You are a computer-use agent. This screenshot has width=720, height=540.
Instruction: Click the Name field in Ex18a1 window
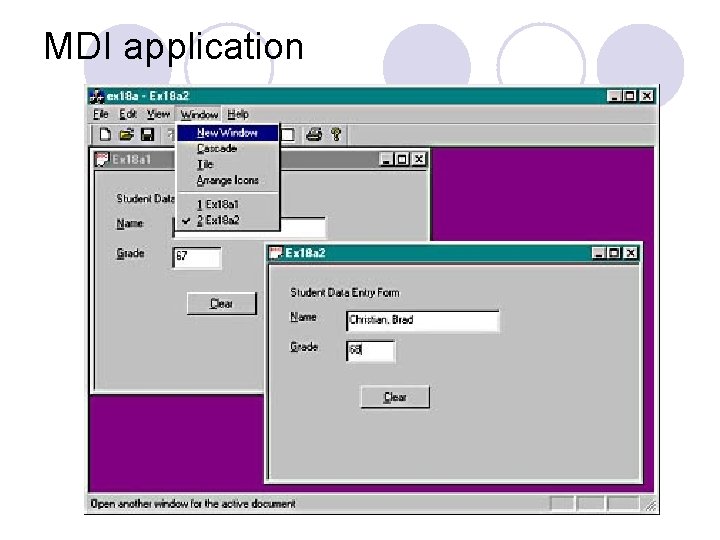[x=303, y=228]
